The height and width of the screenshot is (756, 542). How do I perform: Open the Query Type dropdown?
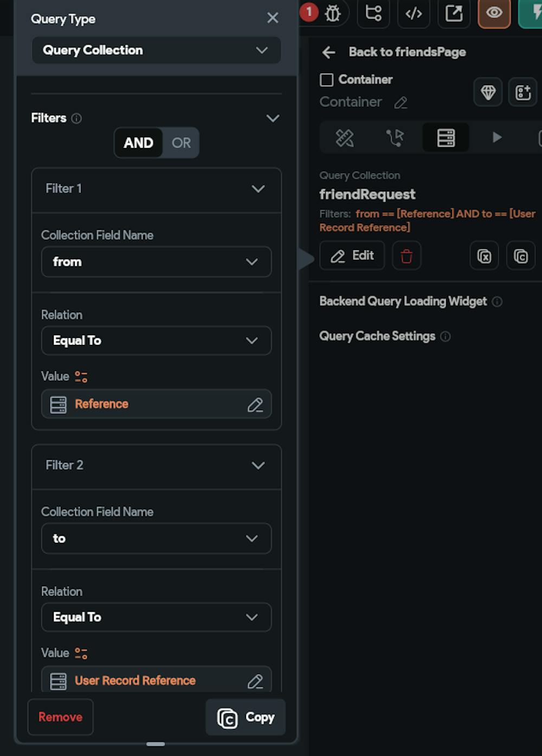coord(156,50)
